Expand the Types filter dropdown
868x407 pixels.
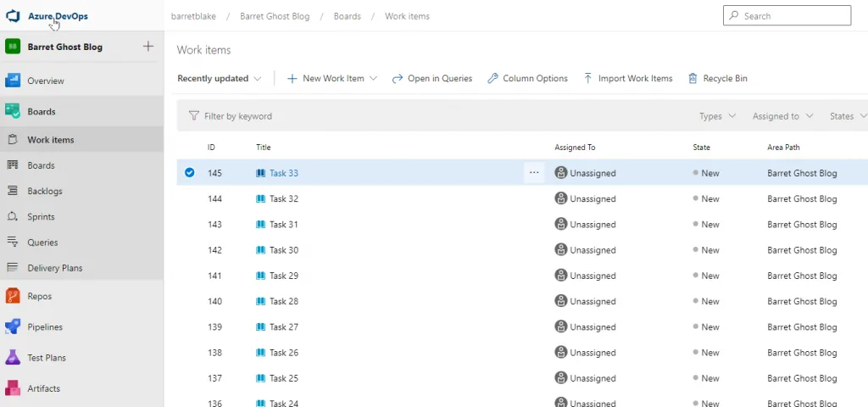[x=717, y=116]
